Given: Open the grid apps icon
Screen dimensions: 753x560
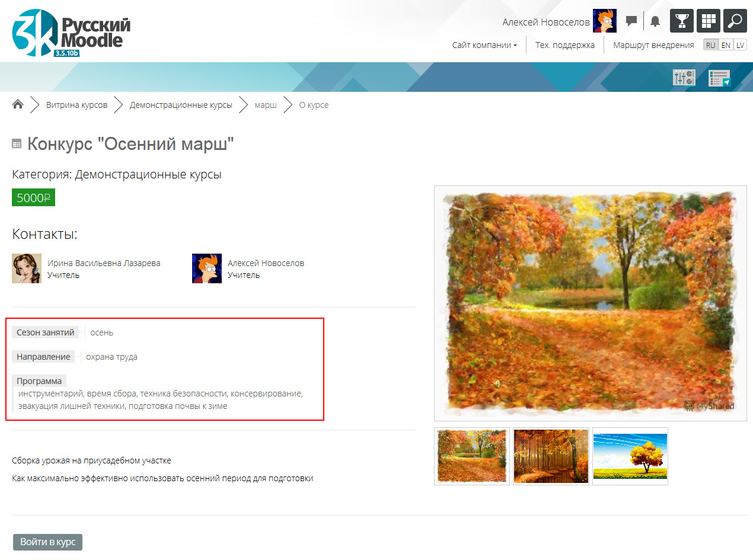Looking at the screenshot, I should pos(709,21).
